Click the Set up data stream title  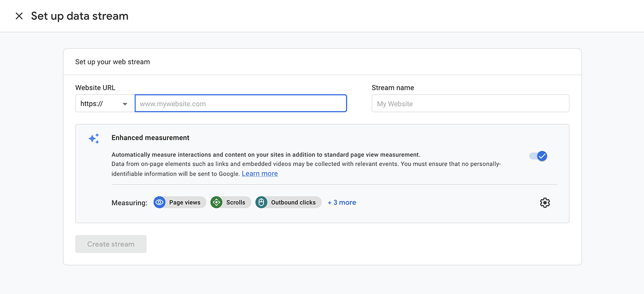80,16
